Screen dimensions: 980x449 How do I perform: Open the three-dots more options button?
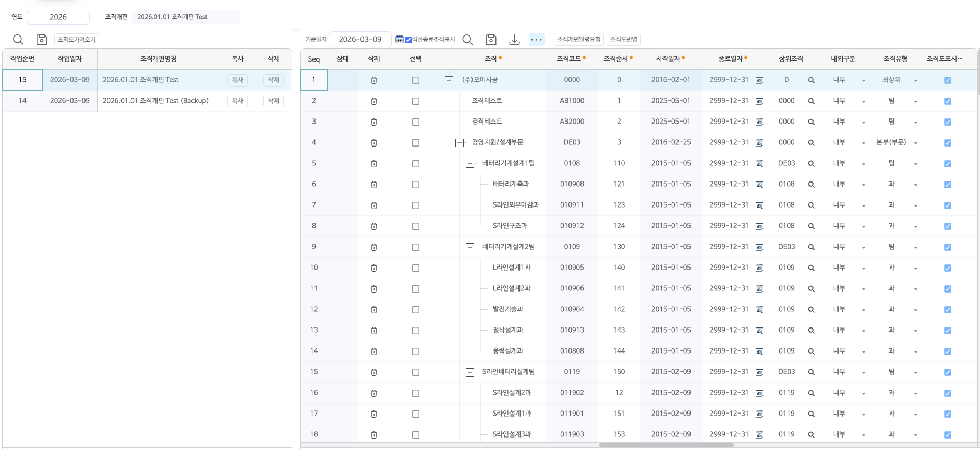coord(537,40)
